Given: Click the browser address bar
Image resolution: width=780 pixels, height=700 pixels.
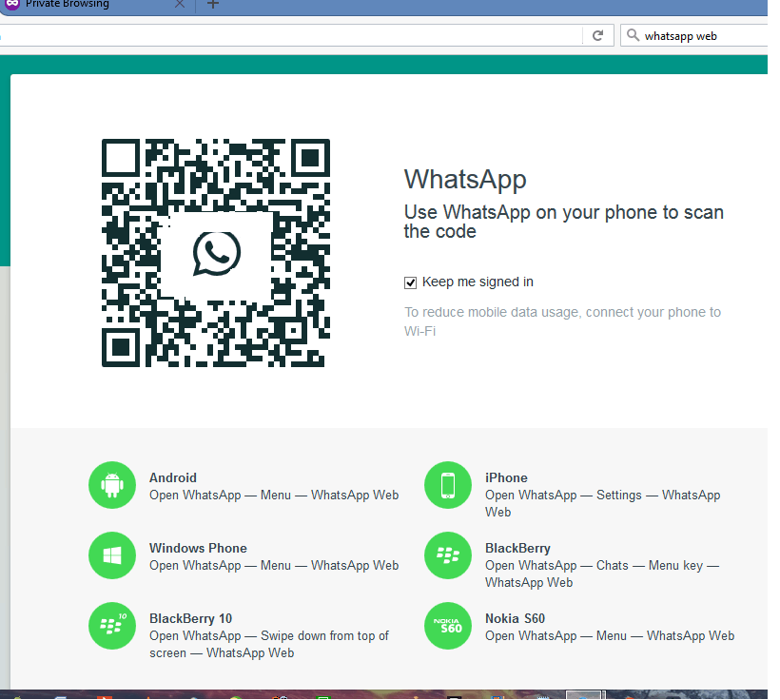Looking at the screenshot, I should pos(285,36).
